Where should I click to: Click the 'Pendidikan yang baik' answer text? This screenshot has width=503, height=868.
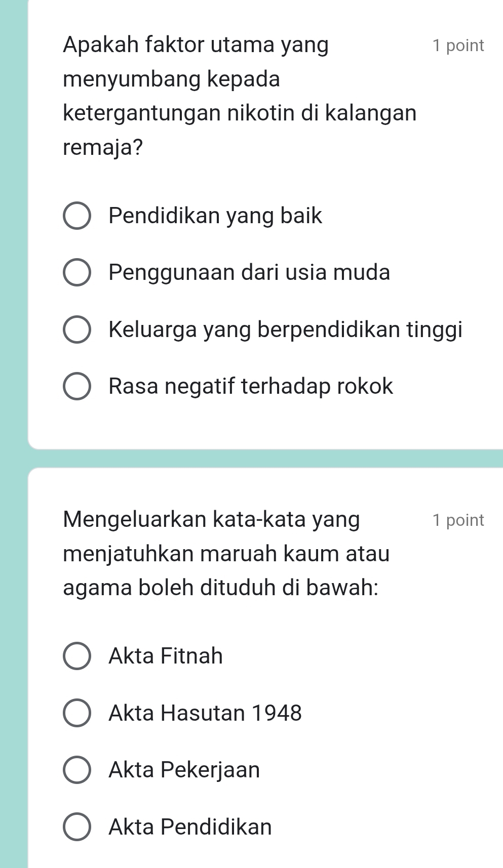(215, 216)
